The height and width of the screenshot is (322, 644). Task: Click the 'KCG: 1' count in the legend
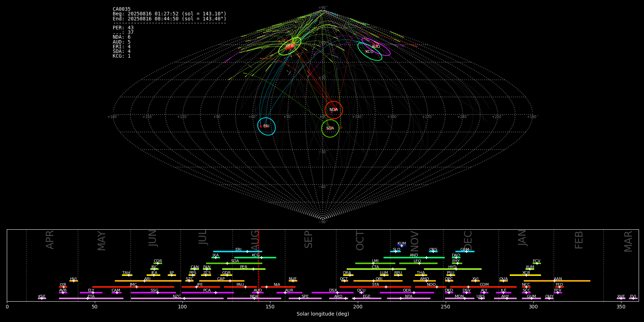coord(122,56)
